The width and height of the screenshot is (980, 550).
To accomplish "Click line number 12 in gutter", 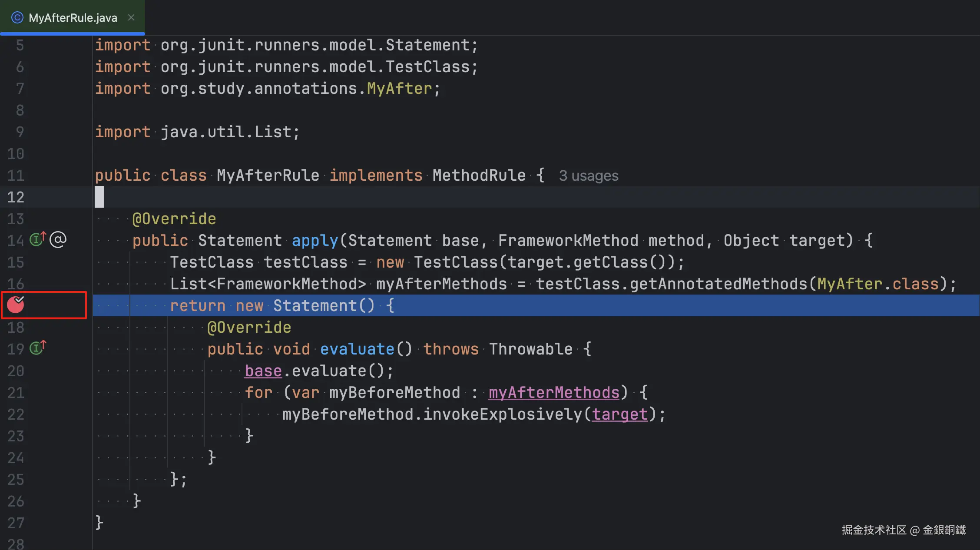I will (x=16, y=197).
